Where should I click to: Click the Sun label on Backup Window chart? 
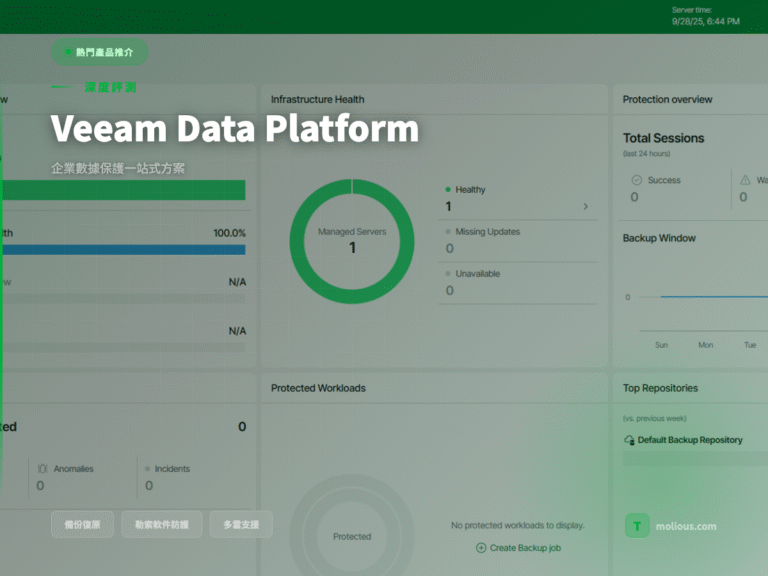point(661,345)
